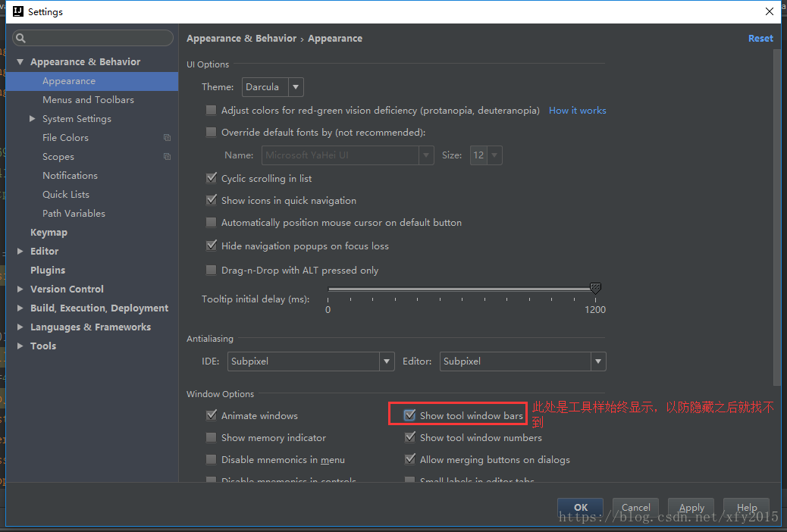The image size is (787, 532).
Task: Uncheck Cyclic scrolling in list
Action: pyautogui.click(x=212, y=178)
